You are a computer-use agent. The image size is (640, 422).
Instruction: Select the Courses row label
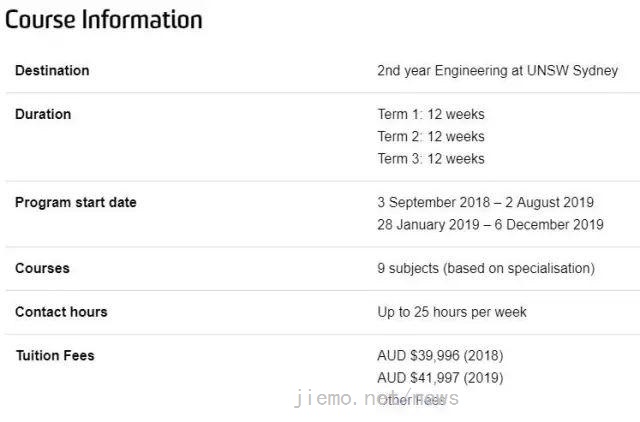(x=42, y=268)
